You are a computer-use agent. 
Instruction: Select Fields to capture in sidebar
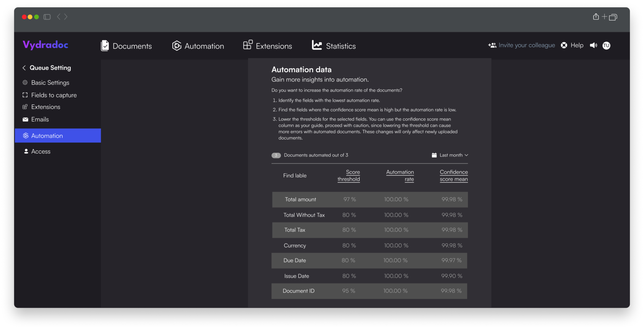pos(54,95)
